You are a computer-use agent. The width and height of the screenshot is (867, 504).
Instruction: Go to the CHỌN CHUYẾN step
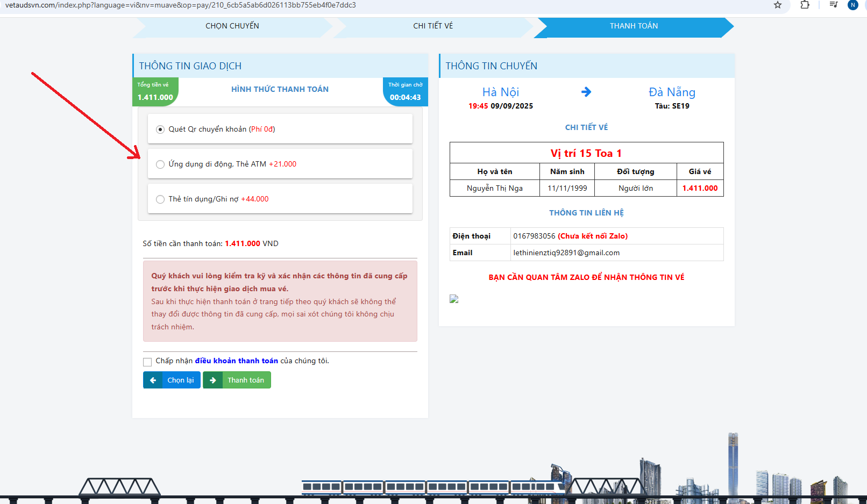232,26
